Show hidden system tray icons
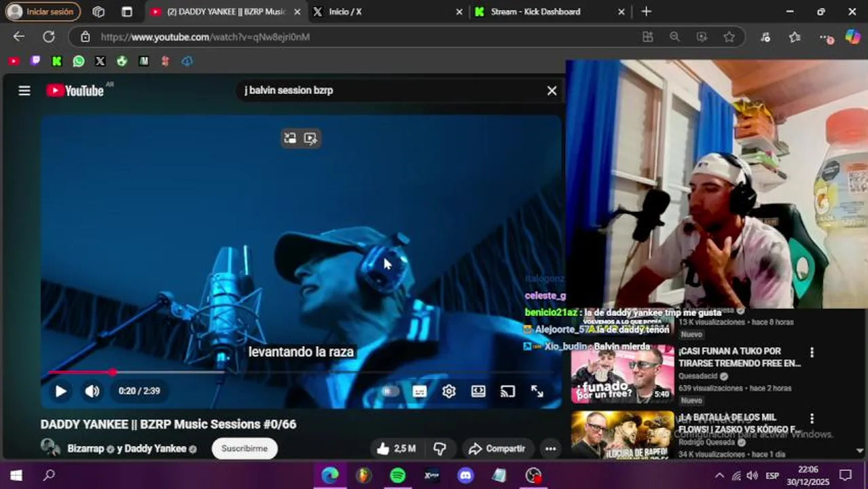The height and width of the screenshot is (489, 868). (720, 475)
